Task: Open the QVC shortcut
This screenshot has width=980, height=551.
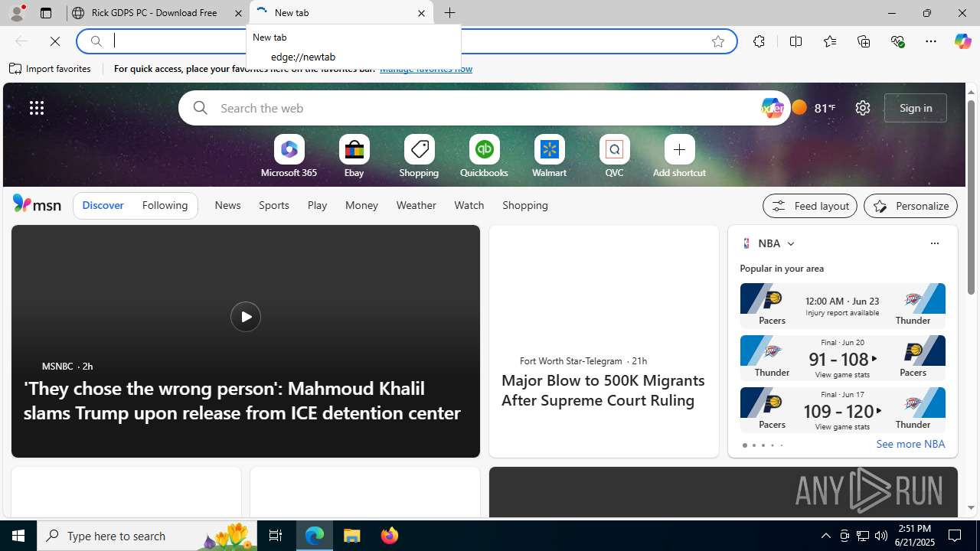Action: [614, 157]
